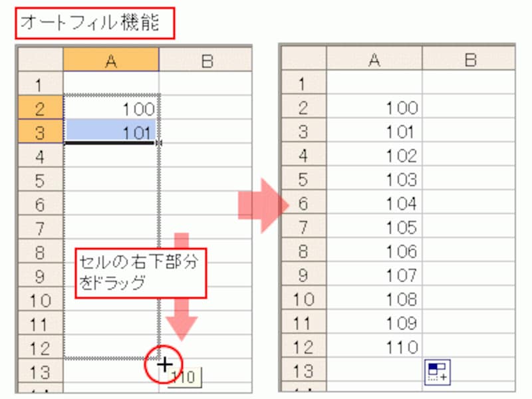Viewport: 532px width, 399px height.
Task: Select row 13 header in right sheet
Action: [304, 370]
